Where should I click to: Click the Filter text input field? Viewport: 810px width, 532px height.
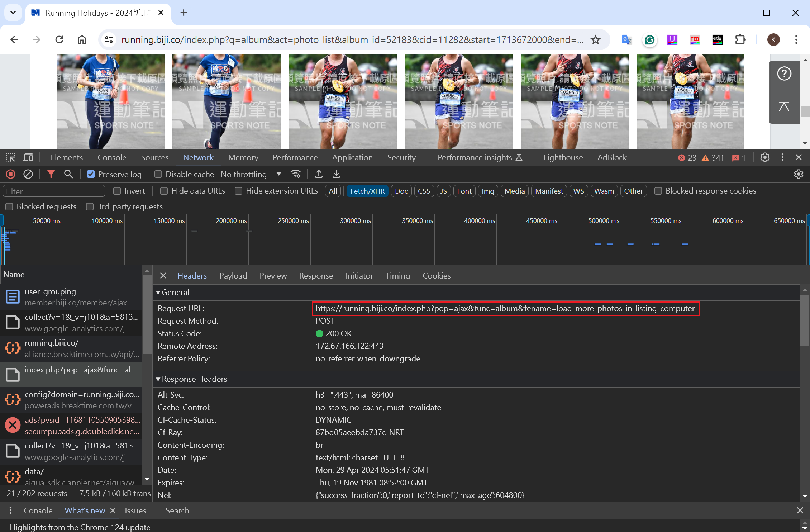[x=54, y=191]
